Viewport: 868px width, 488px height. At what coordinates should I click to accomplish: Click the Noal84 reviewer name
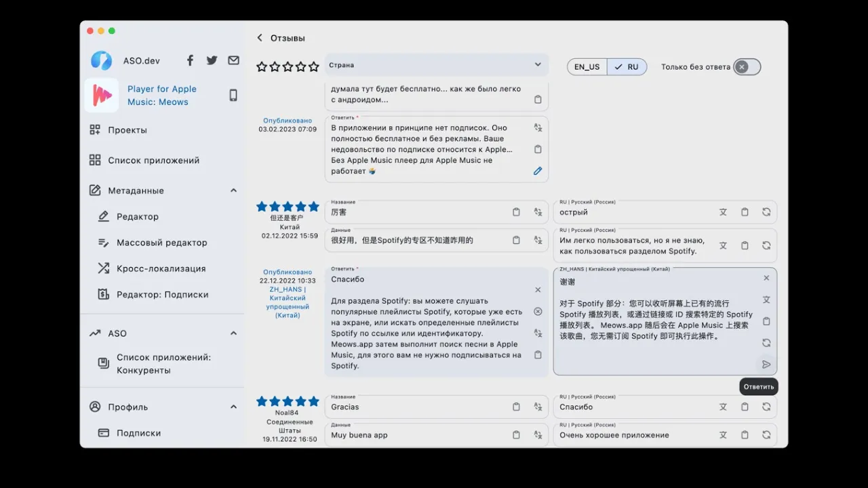tap(287, 413)
